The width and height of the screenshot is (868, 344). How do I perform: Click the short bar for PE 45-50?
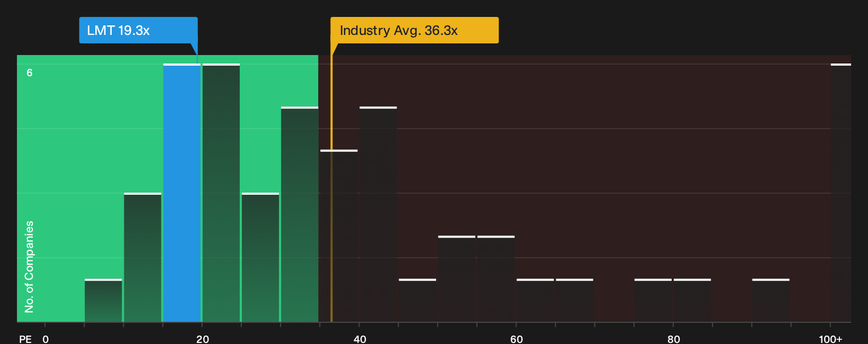pyautogui.click(x=418, y=300)
